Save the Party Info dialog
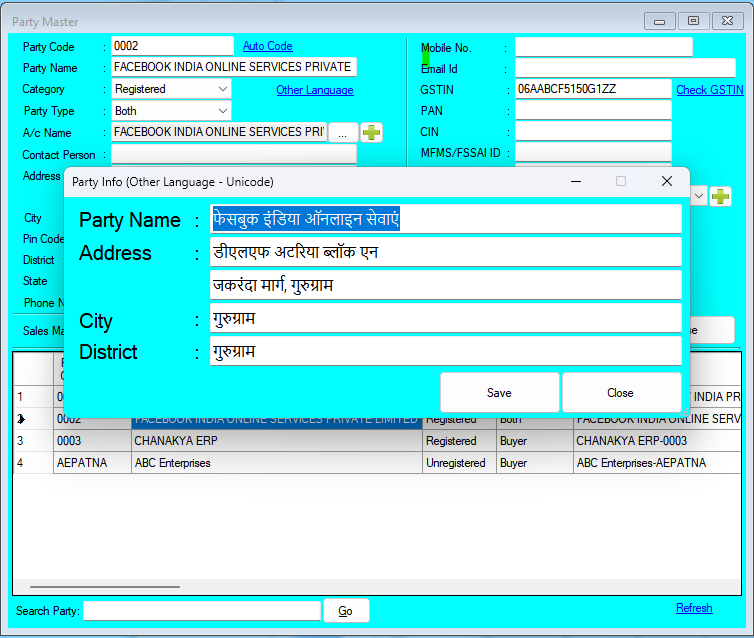Viewport: 754px width, 638px height. [500, 393]
